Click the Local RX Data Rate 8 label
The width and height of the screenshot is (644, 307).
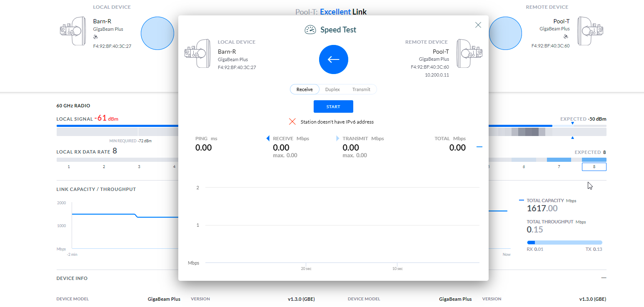click(x=87, y=151)
